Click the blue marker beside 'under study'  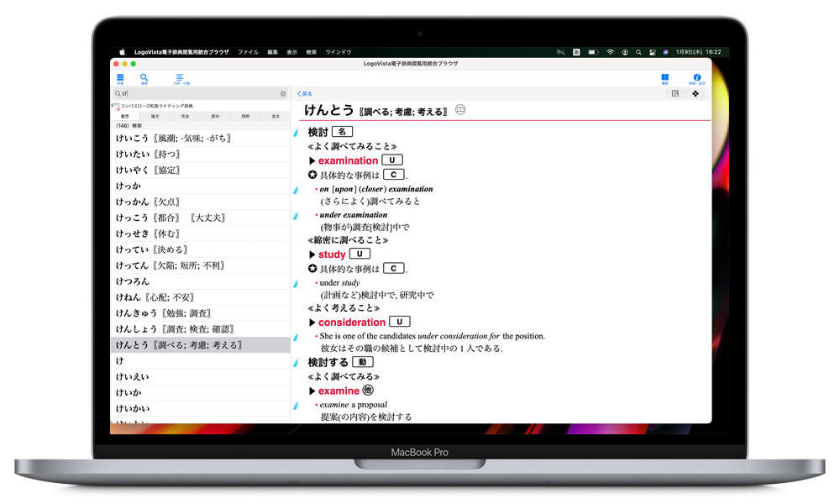pos(296,283)
